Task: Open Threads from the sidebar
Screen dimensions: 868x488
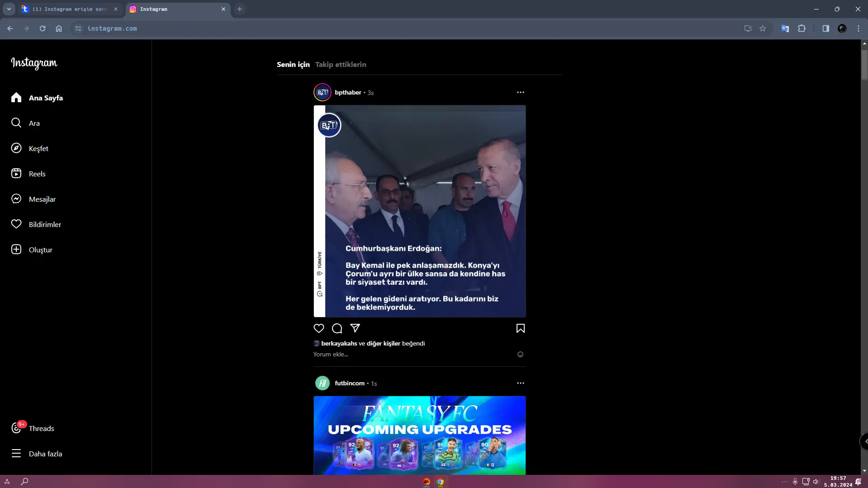Action: 33,428
